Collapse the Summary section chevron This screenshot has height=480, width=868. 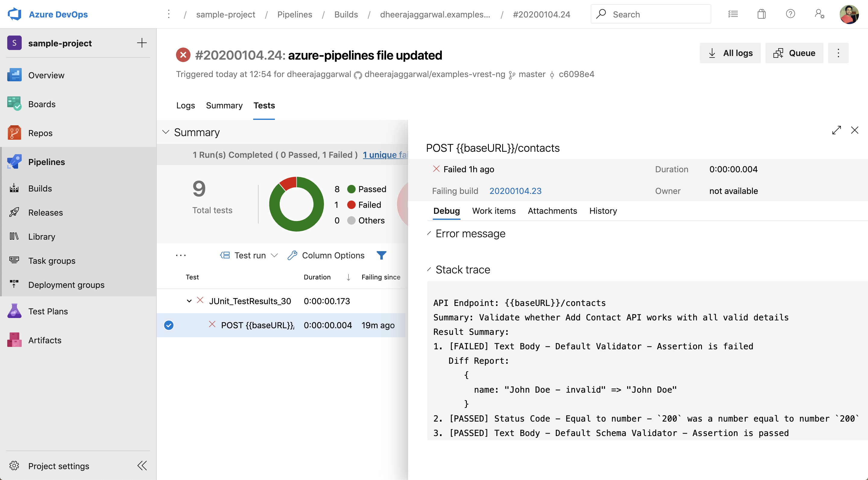point(165,132)
